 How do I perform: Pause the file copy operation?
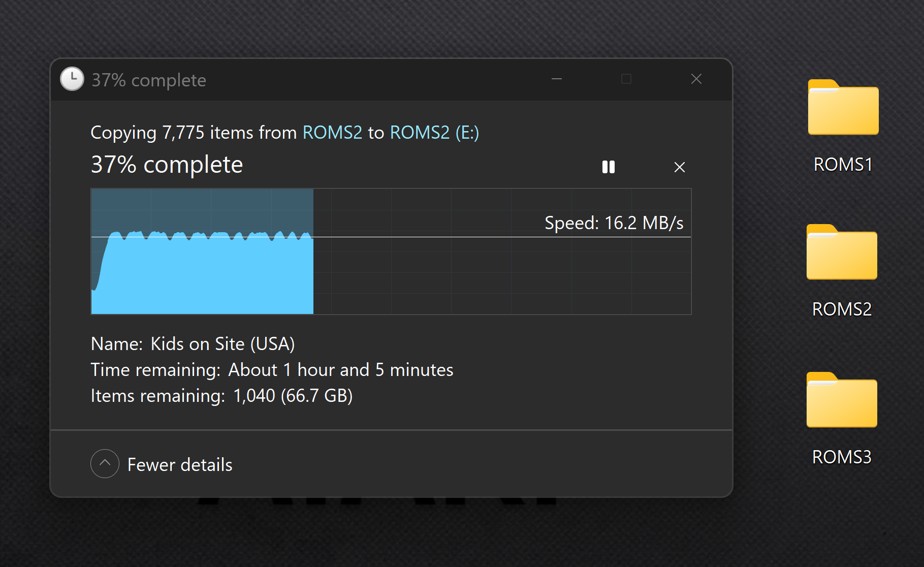(608, 167)
